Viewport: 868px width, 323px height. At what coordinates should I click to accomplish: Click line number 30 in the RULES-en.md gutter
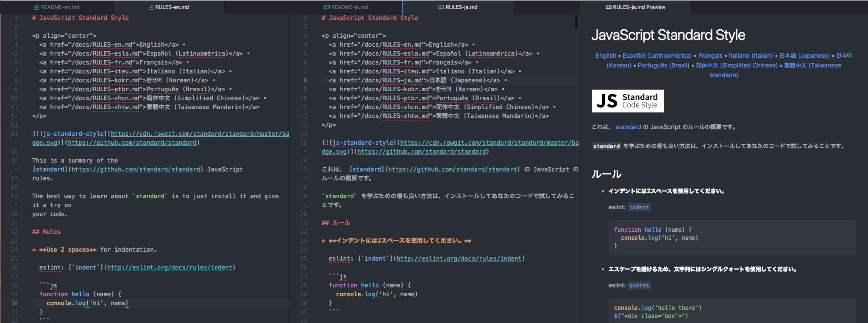(x=14, y=303)
